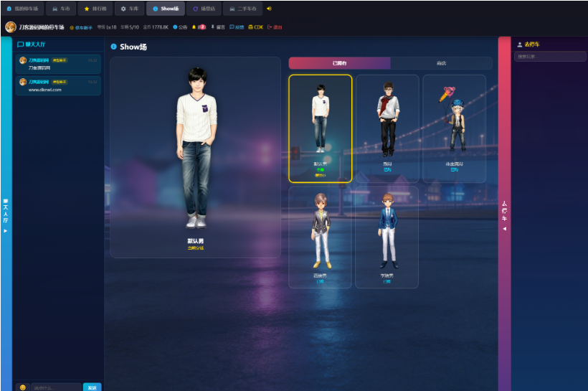Viewport: 588px width, 391px height.
Task: Focus the player search field
Action: (x=550, y=57)
